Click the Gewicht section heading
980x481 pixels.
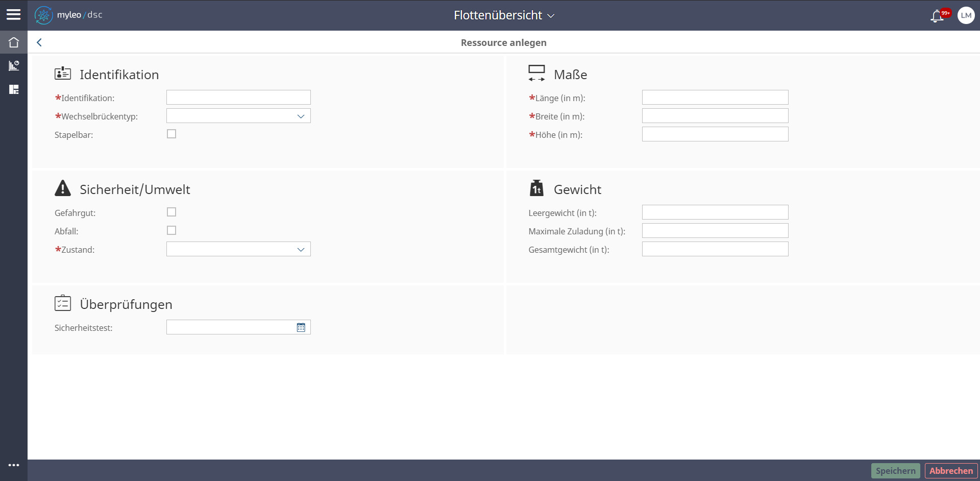pos(577,189)
